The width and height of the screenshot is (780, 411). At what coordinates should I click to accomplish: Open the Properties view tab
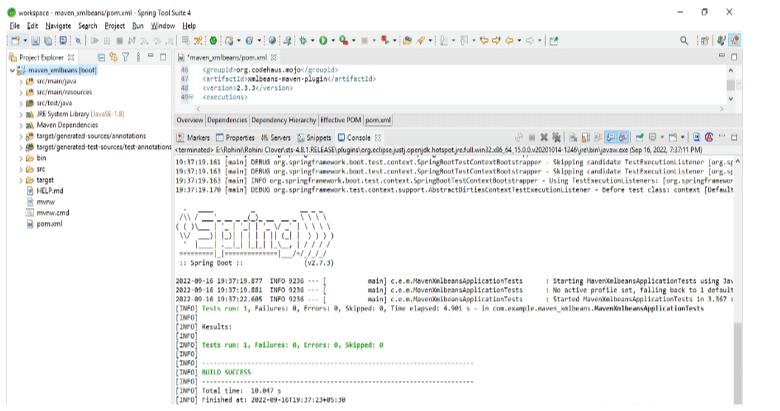pos(235,138)
